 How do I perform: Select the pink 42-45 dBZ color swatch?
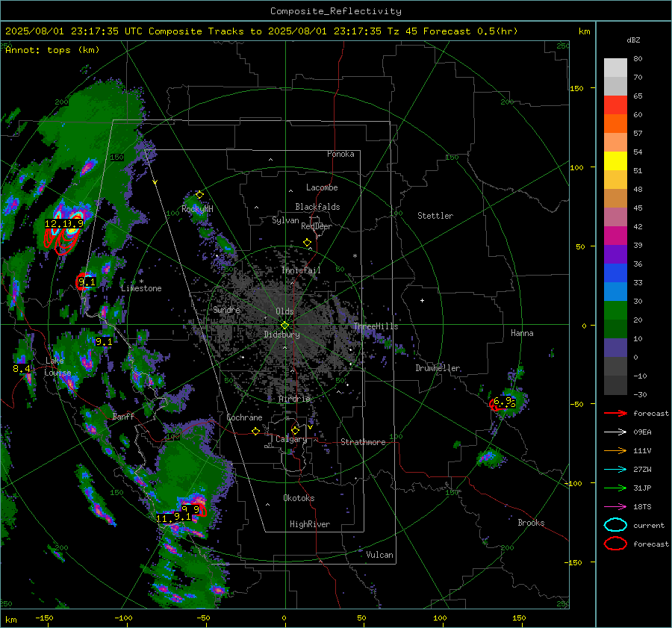(x=615, y=217)
